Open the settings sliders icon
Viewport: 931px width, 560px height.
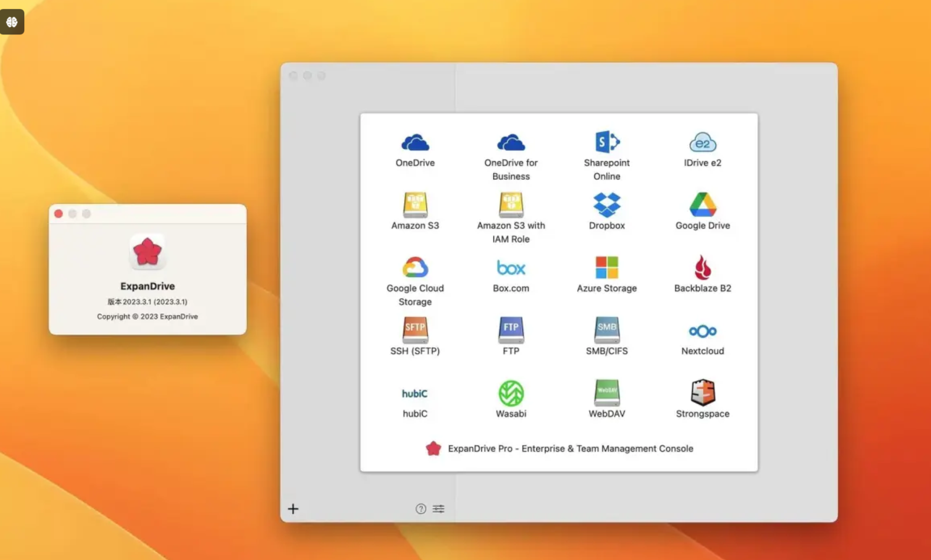pos(438,509)
